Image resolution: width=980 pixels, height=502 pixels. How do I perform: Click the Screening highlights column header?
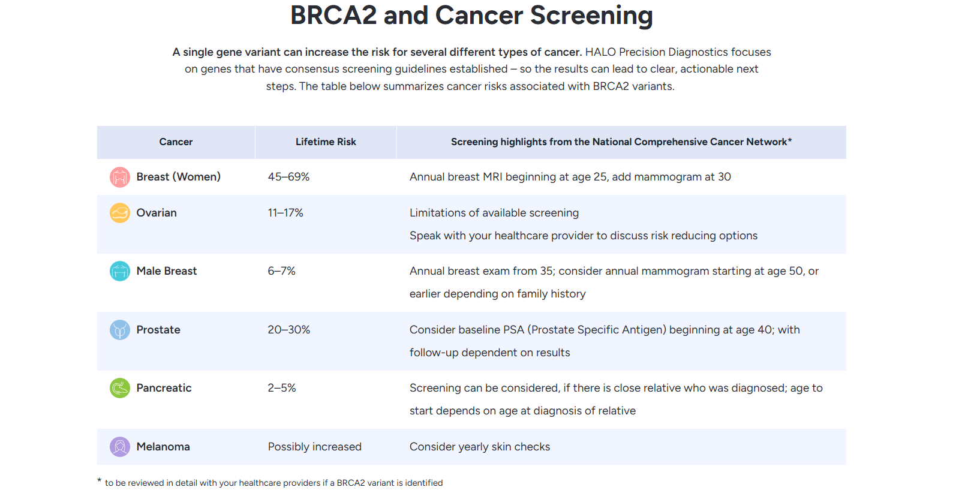point(621,142)
